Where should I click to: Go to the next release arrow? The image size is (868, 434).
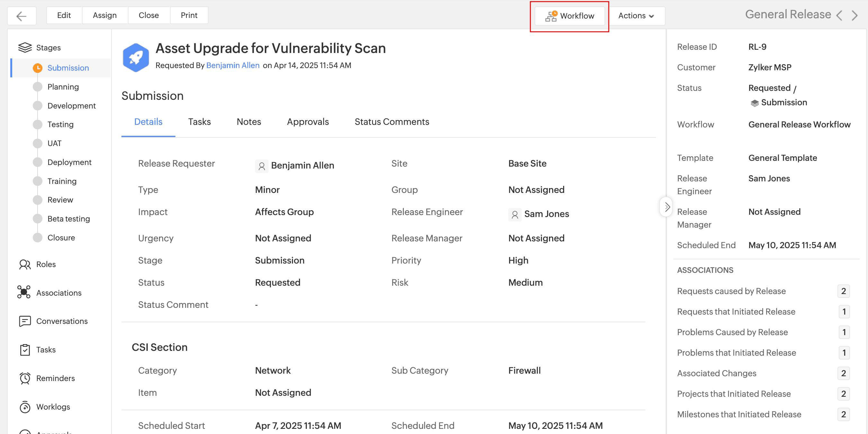(x=854, y=15)
